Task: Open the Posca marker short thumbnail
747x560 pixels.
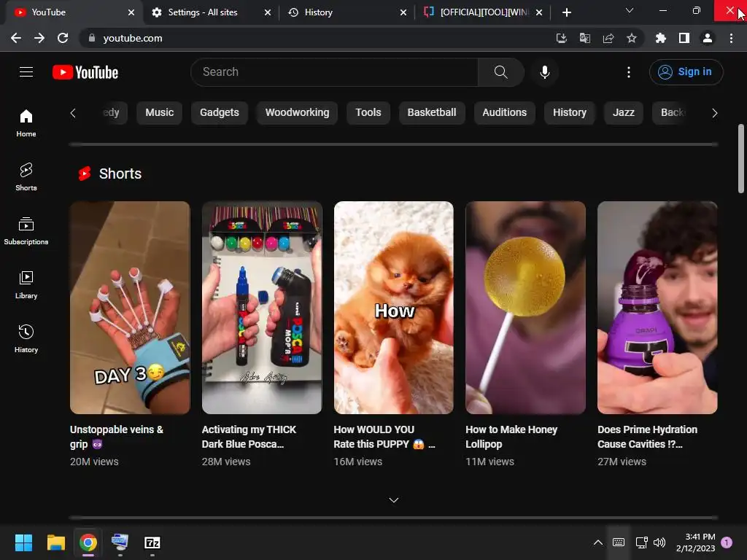Action: (262, 308)
